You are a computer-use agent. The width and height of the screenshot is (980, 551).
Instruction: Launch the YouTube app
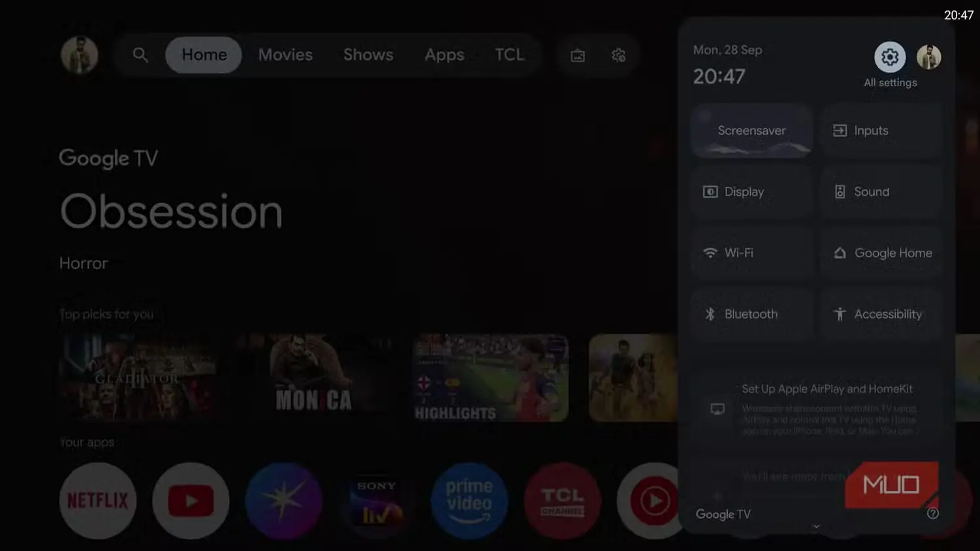[x=191, y=501]
